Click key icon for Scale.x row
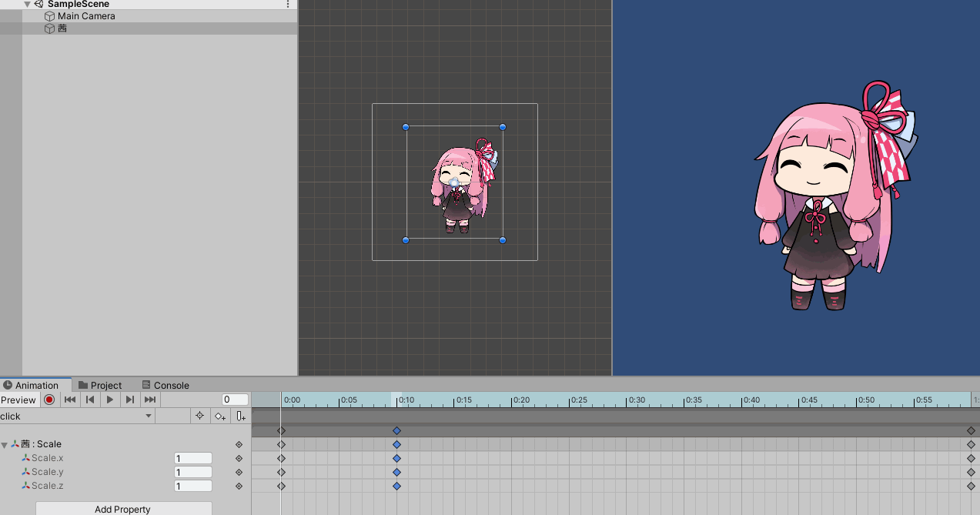Image resolution: width=980 pixels, height=515 pixels. point(239,458)
